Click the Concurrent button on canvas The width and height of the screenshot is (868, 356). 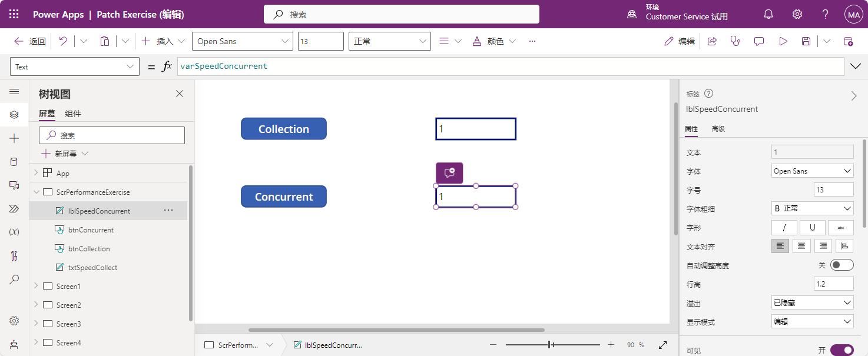click(284, 197)
